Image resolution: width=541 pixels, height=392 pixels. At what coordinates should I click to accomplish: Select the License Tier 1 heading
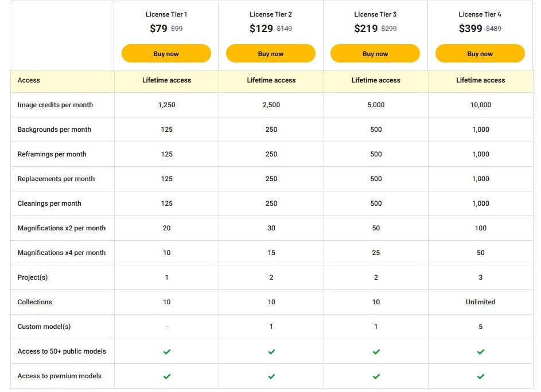(x=166, y=14)
